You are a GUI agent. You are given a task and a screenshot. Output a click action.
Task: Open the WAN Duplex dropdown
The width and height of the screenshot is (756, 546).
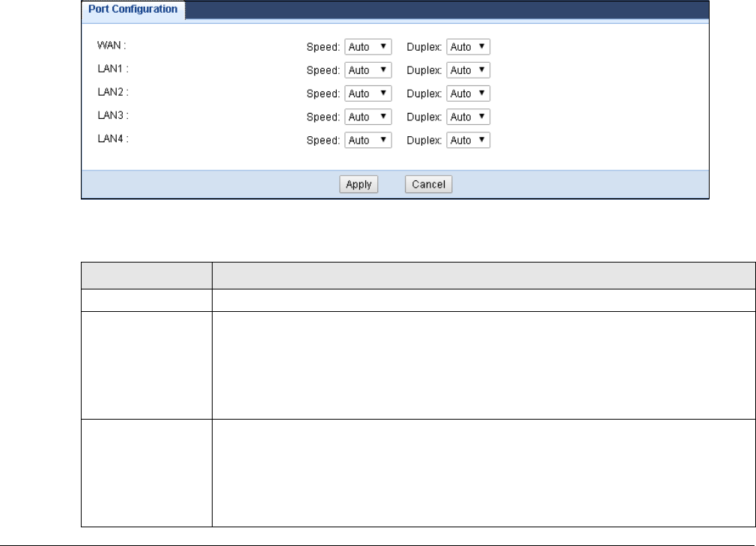coord(468,46)
